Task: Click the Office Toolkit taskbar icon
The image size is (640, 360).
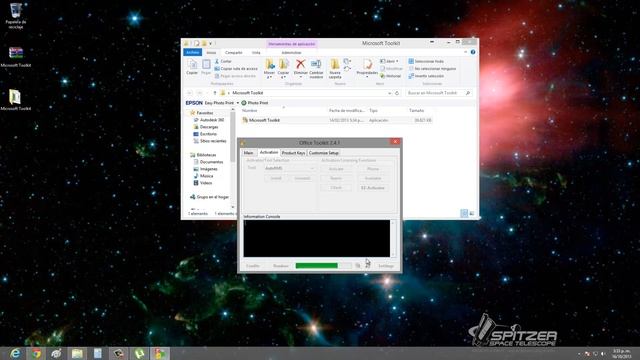Action: point(160,353)
